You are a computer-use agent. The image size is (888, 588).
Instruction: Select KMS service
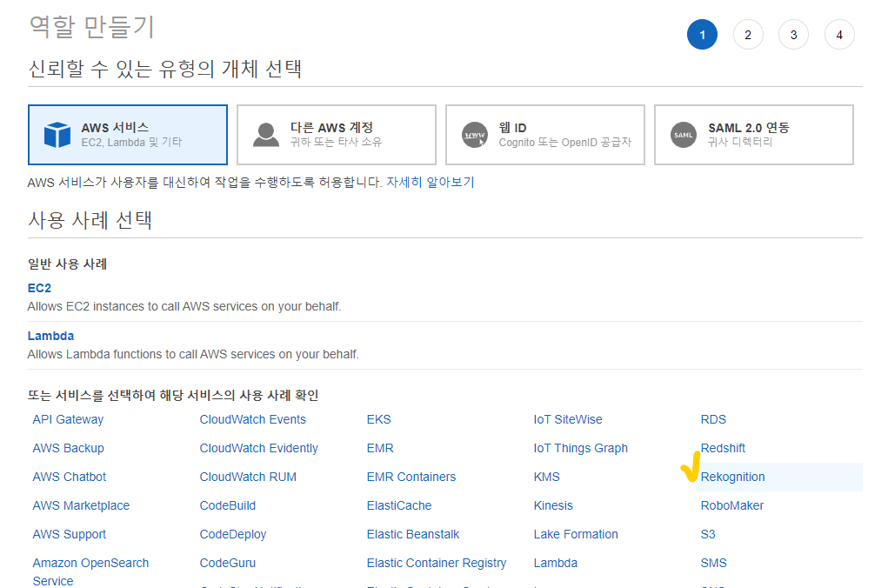pos(546,477)
